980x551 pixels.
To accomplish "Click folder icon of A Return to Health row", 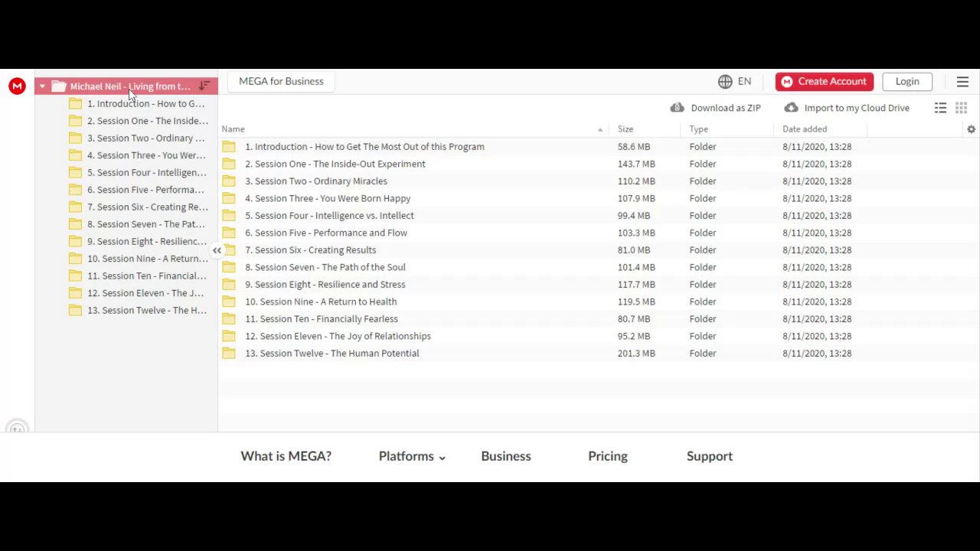I will tap(229, 302).
